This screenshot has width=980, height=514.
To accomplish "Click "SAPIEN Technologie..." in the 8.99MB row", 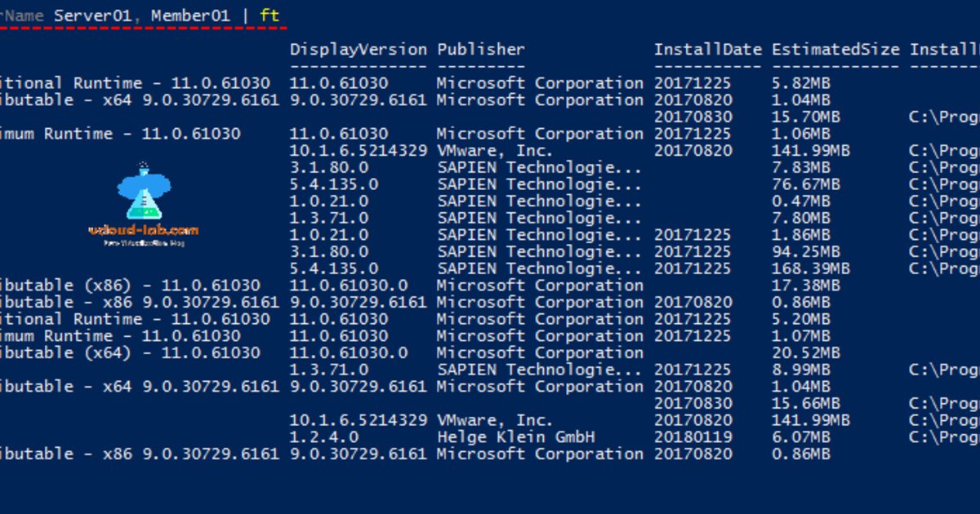I will [x=540, y=370].
